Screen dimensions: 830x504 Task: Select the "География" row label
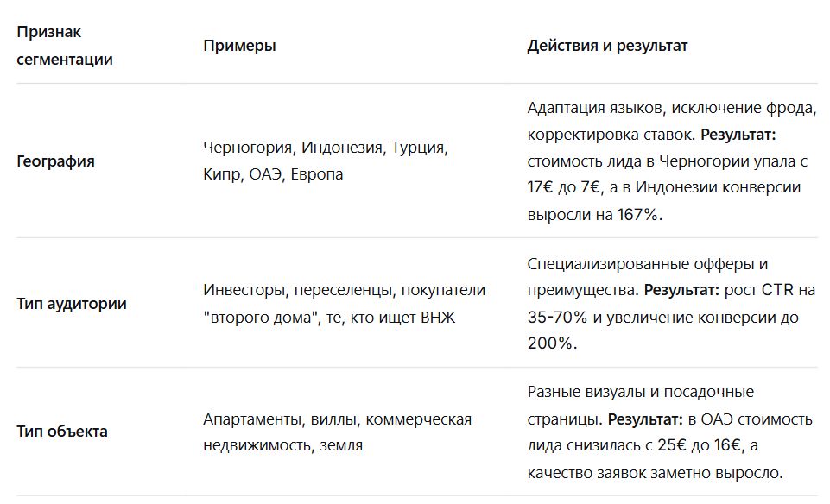click(x=55, y=161)
